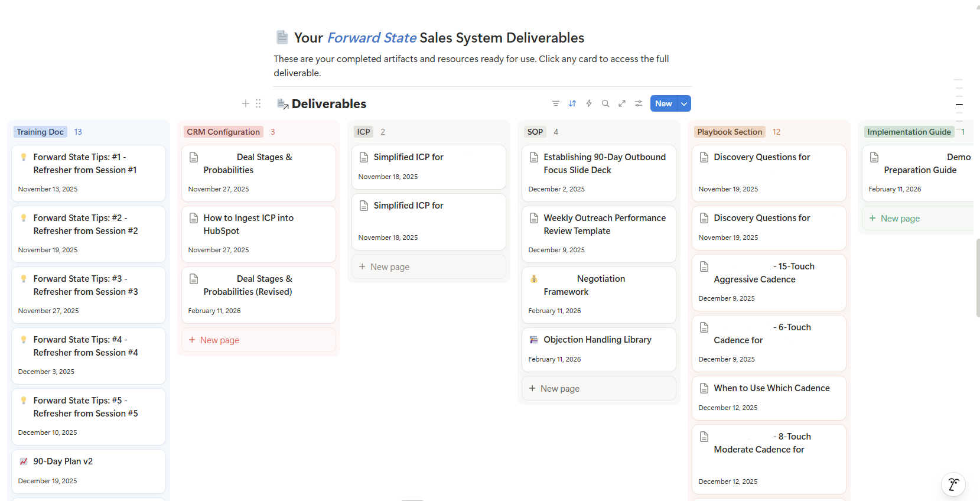Screen dimensions: 980x501
Task: Open the Deliverables database link icon
Action: point(282,104)
